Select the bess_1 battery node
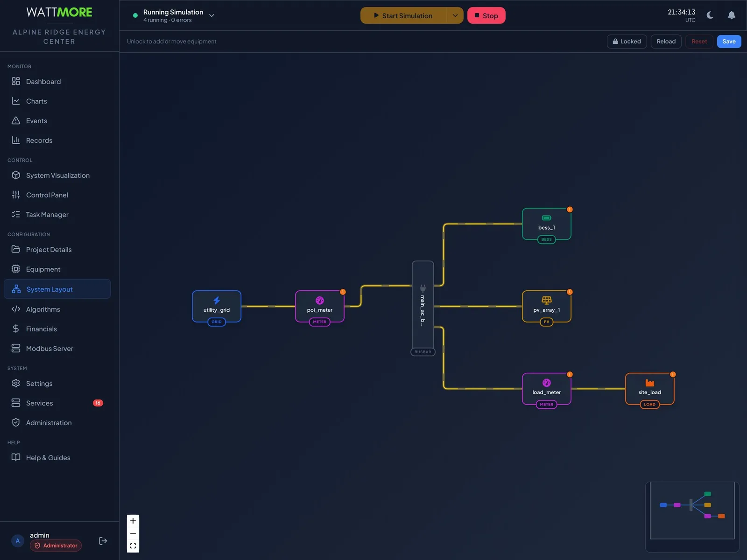The width and height of the screenshot is (747, 560). coord(547,224)
